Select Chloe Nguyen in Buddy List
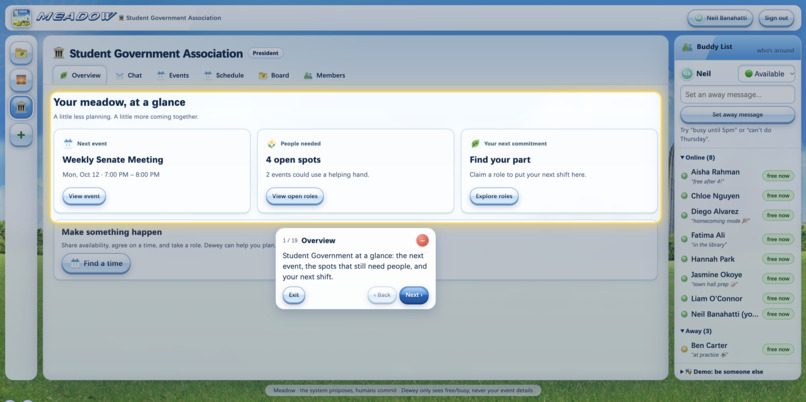This screenshot has width=806, height=402. (737, 196)
